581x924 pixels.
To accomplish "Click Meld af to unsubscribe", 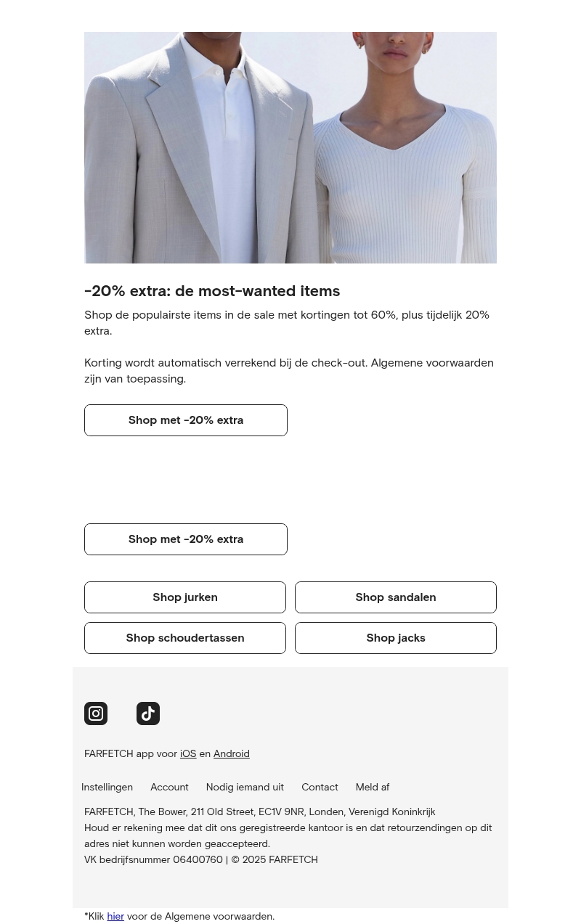I will (x=373, y=787).
